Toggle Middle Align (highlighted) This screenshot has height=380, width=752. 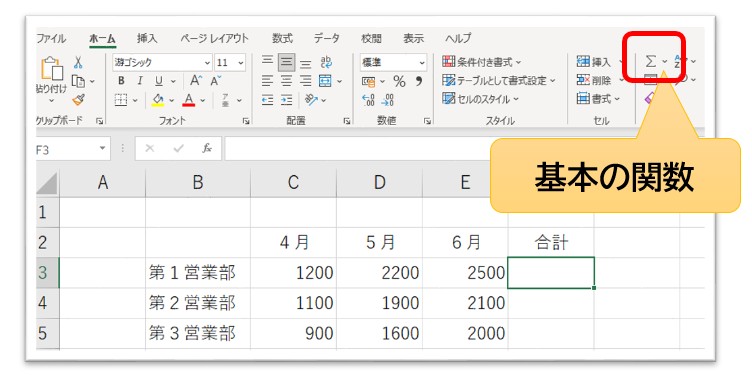pyautogui.click(x=286, y=62)
